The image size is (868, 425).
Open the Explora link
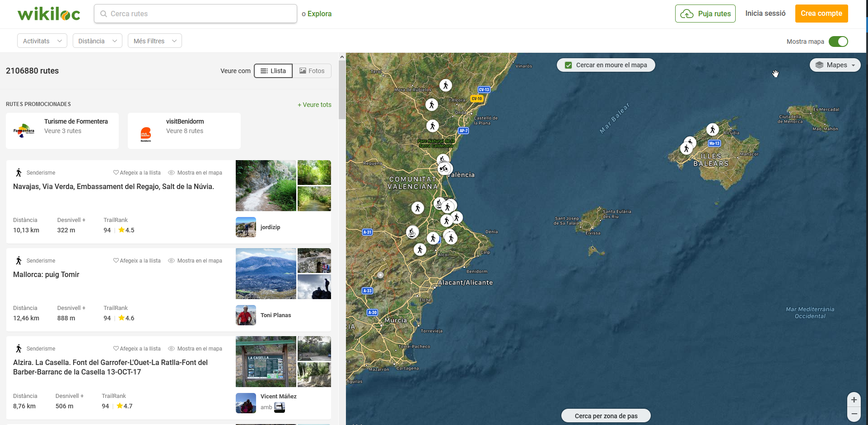(x=319, y=14)
